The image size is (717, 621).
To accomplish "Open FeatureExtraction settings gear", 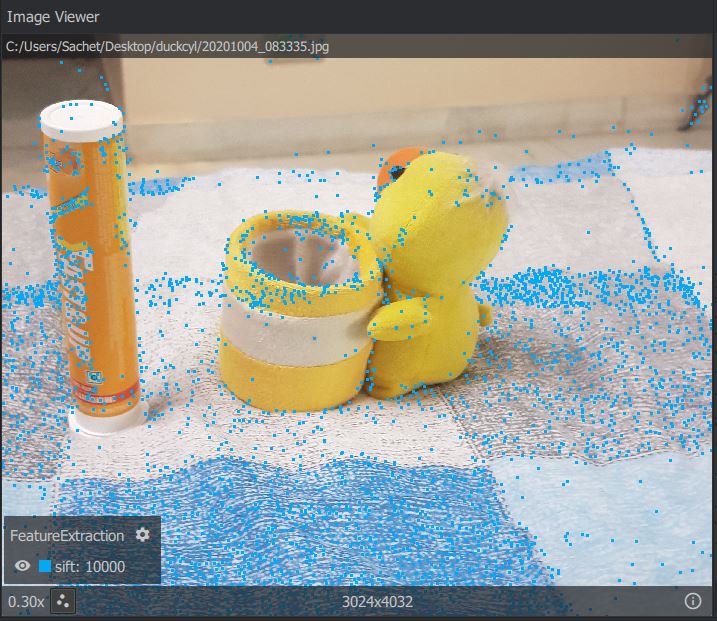I will click(143, 535).
